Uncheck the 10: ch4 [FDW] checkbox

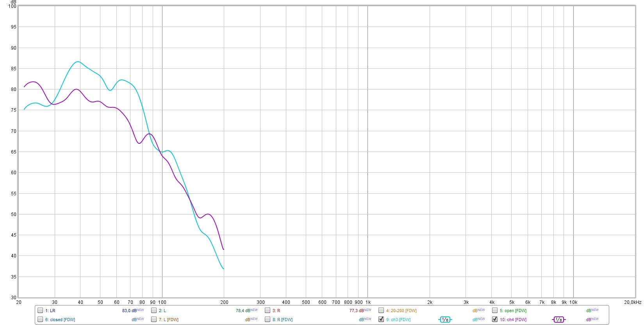[x=495, y=320]
